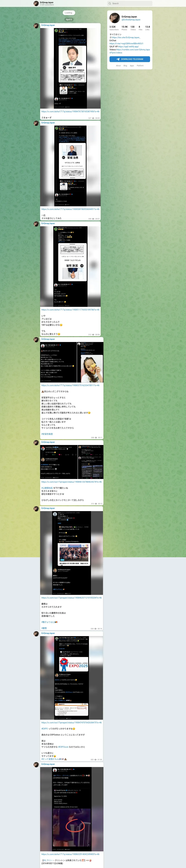
Task: Open the 00:05 post timestamp
Action: coord(97,118)
